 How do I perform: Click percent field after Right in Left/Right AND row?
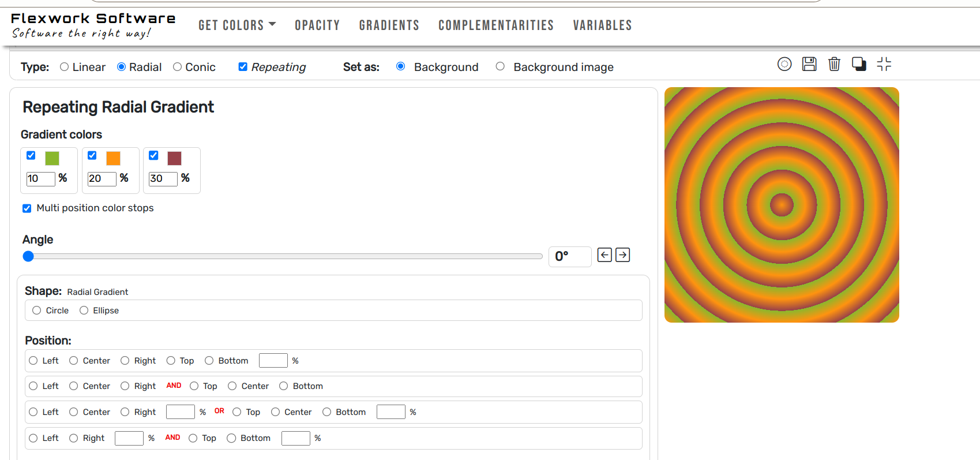click(x=129, y=438)
